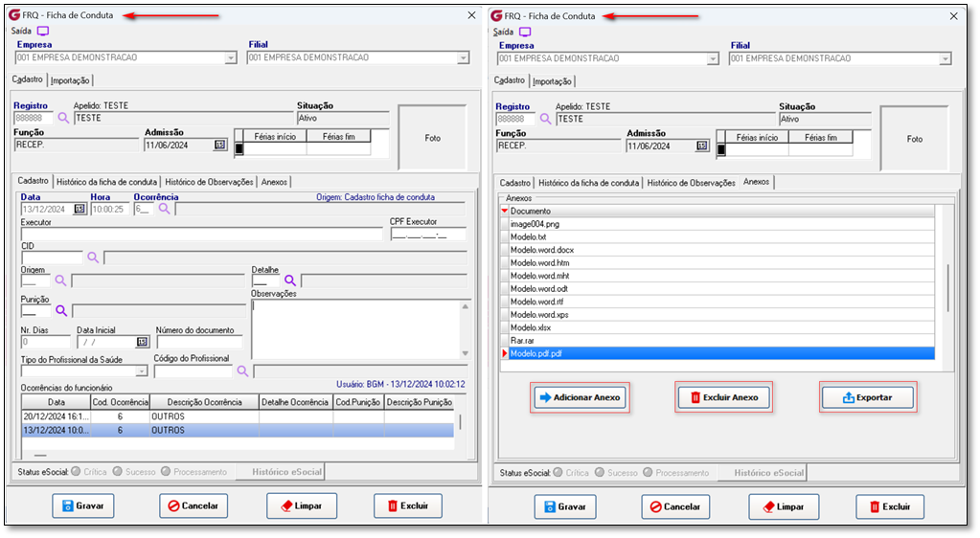The width and height of the screenshot is (980, 538).
Task: Switch to Histórico de Observações tab, left window
Action: coord(209,182)
